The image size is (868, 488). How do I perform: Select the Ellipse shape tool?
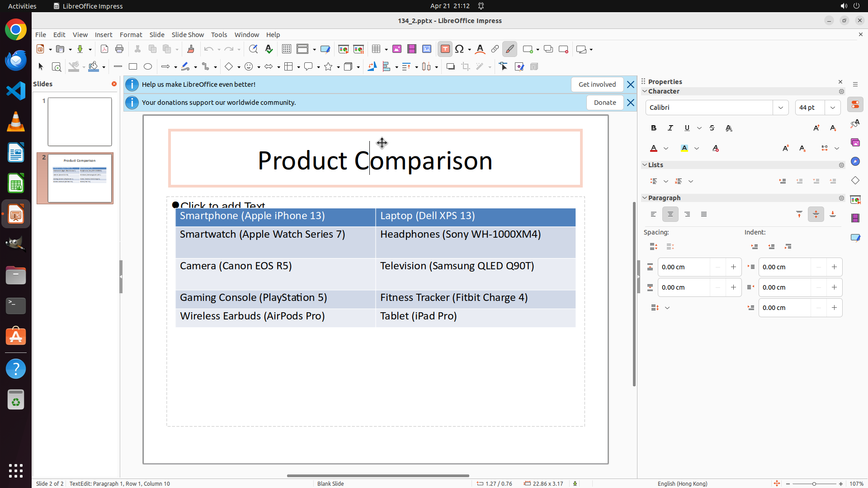click(148, 67)
